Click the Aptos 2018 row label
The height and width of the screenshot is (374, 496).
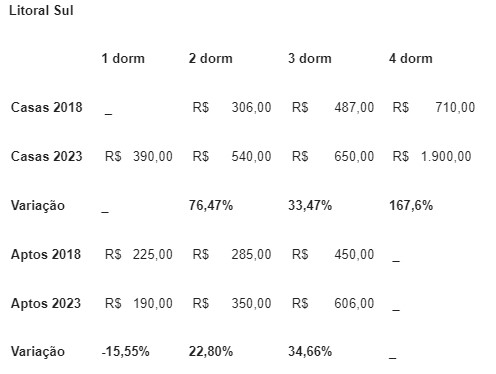click(x=46, y=254)
